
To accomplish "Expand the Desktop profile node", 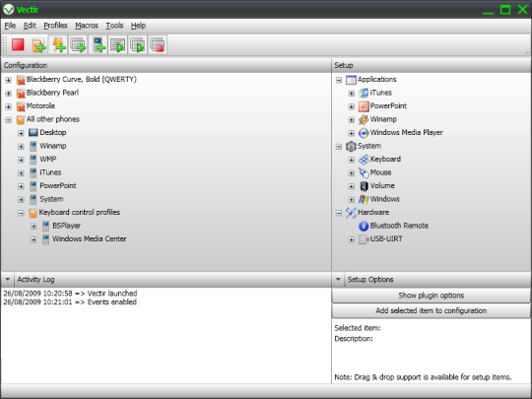I will coord(21,133).
